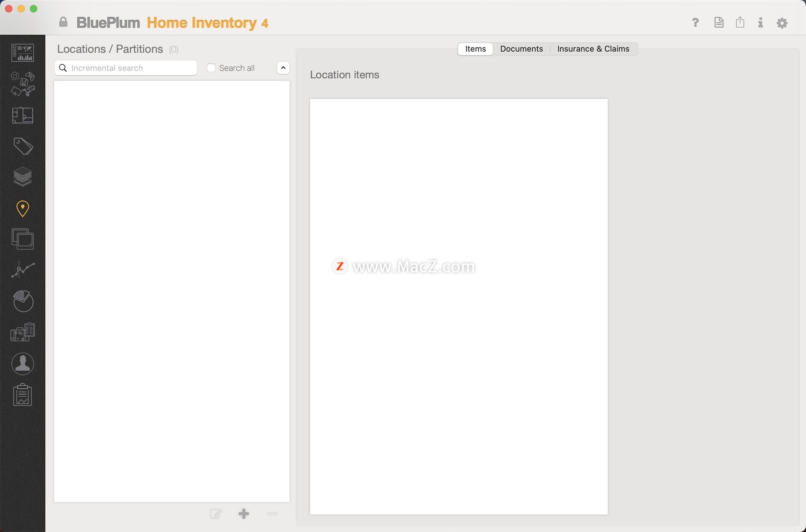806x532 pixels.
Task: Open the info toolbar icon
Action: 760,22
